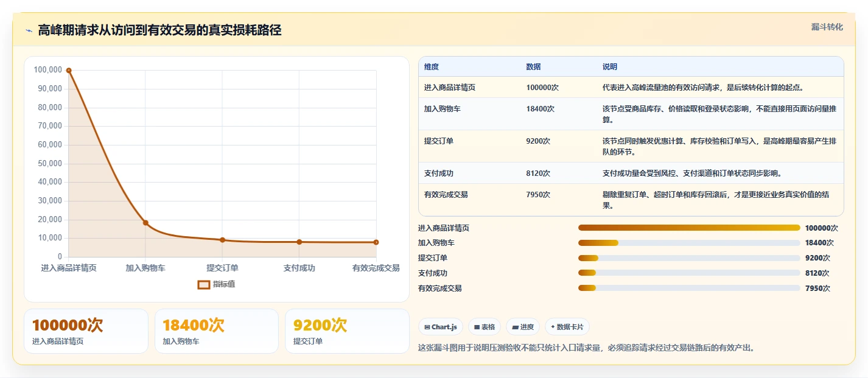Click the description starting 支付成功量会受到风控
868x378 pixels.
692,173
